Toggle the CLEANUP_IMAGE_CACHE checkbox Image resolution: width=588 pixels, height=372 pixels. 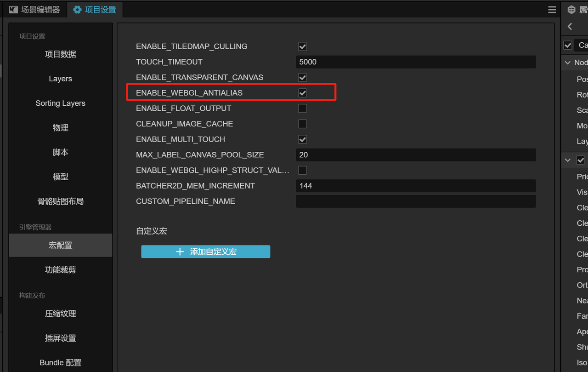(302, 124)
